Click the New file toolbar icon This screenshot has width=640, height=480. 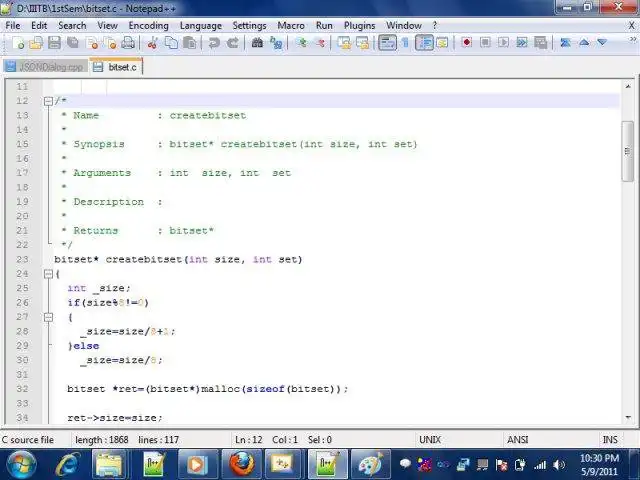coord(18,42)
